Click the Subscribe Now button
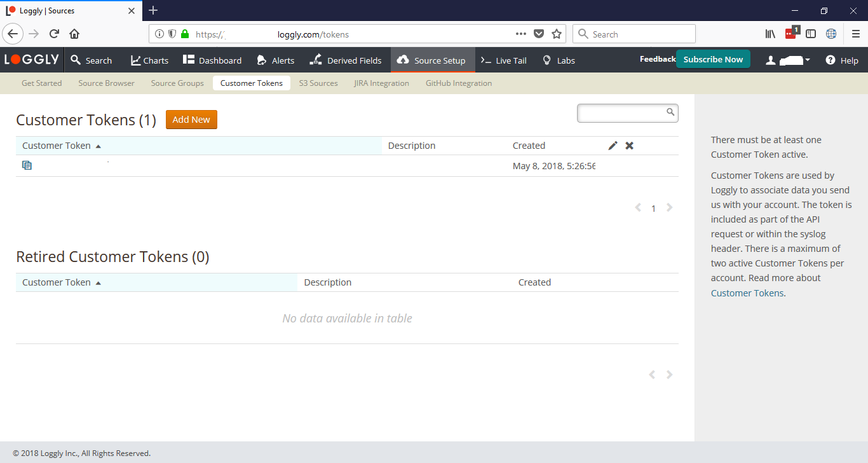868x463 pixels. tap(713, 59)
